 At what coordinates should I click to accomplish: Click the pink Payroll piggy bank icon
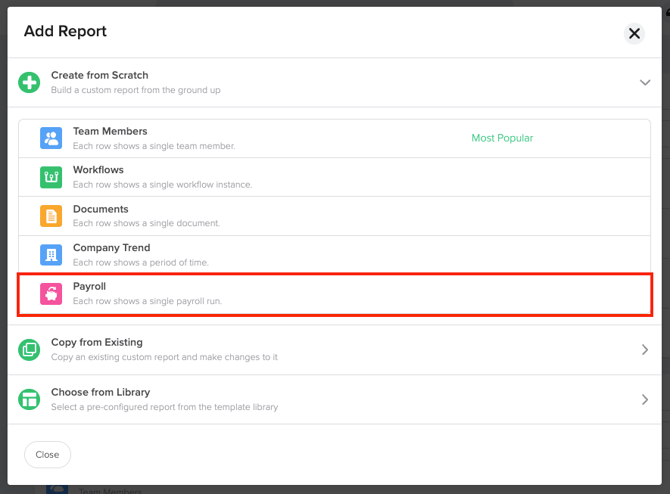click(x=51, y=293)
